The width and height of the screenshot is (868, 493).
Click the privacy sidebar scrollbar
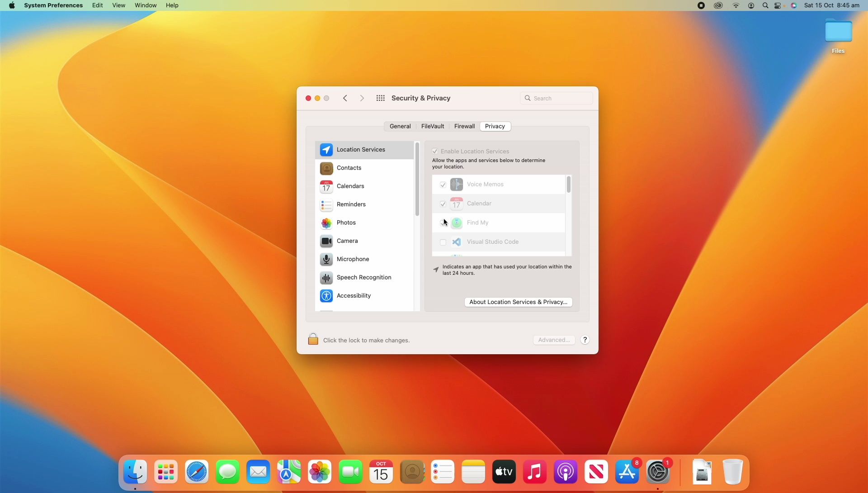point(417,180)
